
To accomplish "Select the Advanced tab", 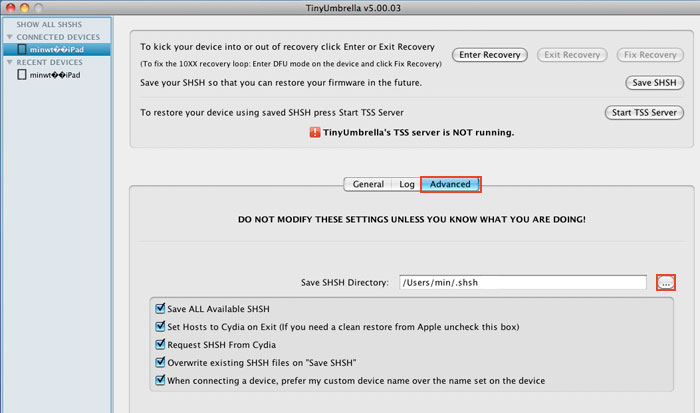I will click(x=450, y=184).
